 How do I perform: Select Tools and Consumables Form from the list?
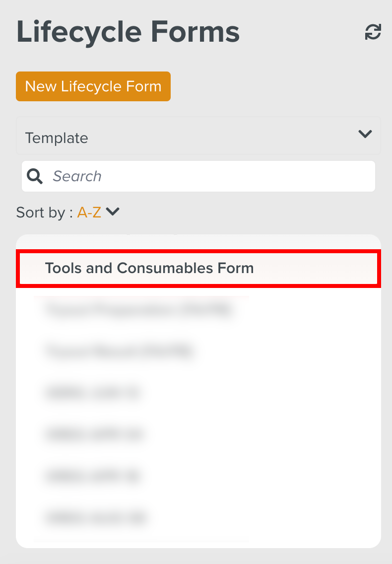(149, 268)
